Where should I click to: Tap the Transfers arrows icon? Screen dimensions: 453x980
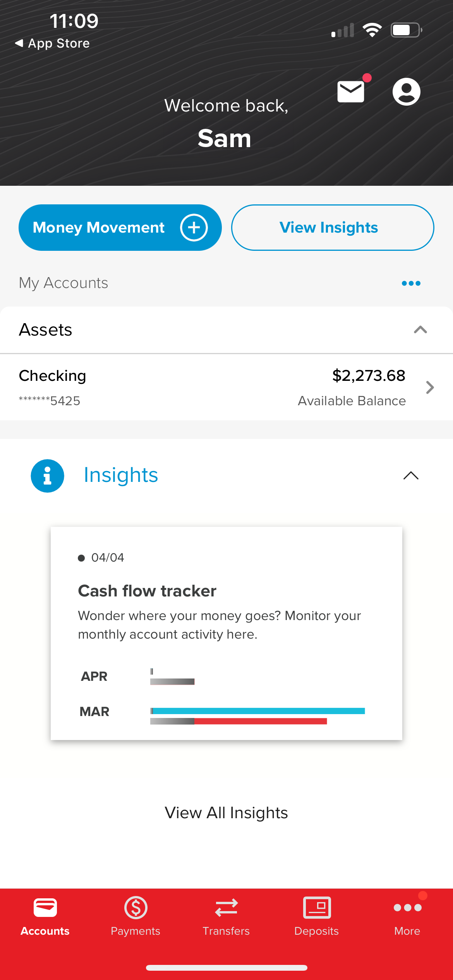[x=226, y=908]
